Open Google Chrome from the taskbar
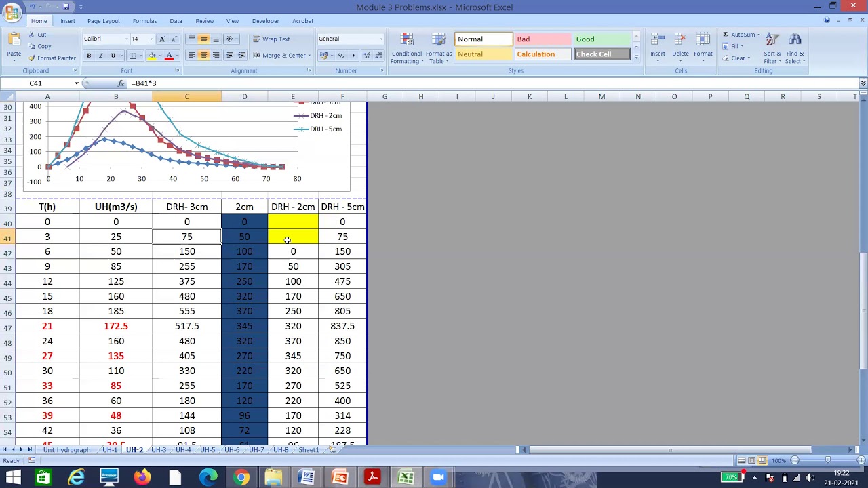 [241, 478]
